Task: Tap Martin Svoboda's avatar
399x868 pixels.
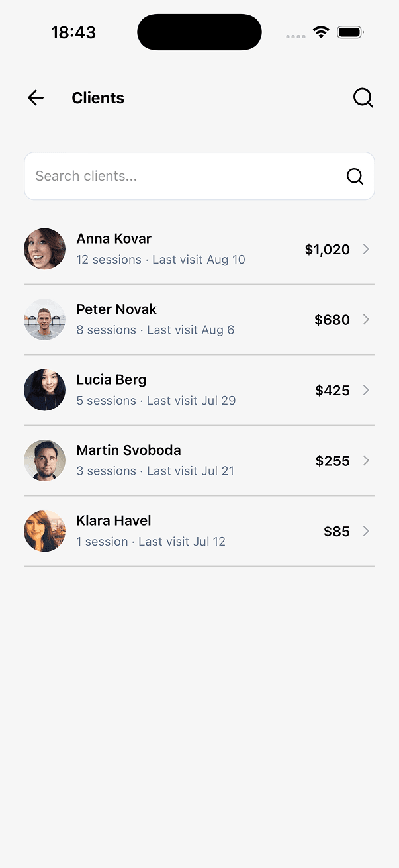Action: pyautogui.click(x=44, y=461)
